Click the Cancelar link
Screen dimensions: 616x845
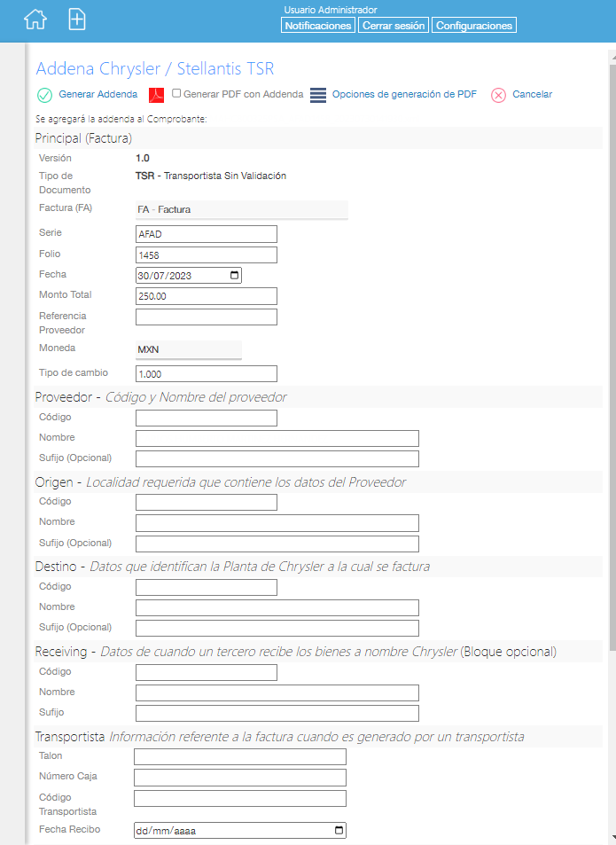coord(532,94)
